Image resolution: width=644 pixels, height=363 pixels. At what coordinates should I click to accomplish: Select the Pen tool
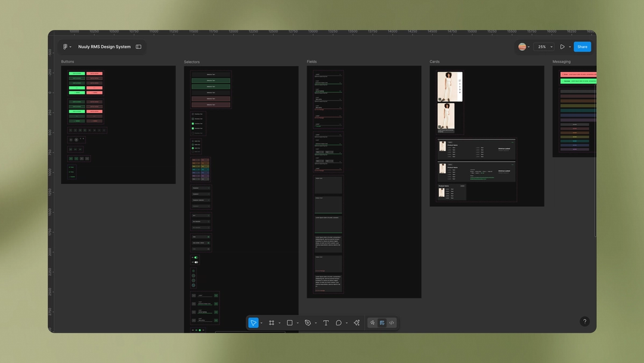pos(308,322)
